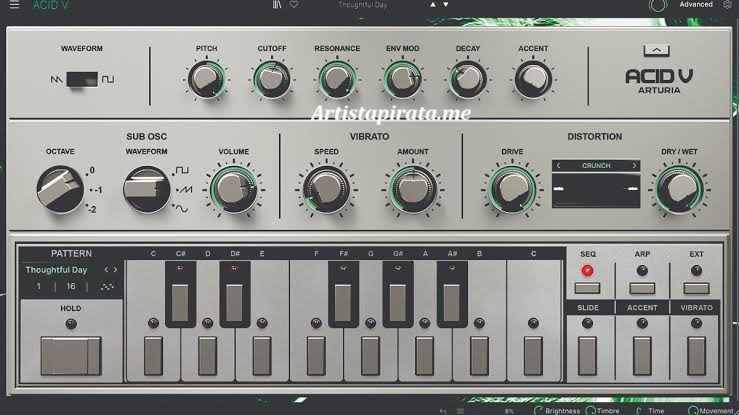Select next preset with down arrow
The height and width of the screenshot is (415, 739).
[446, 5]
